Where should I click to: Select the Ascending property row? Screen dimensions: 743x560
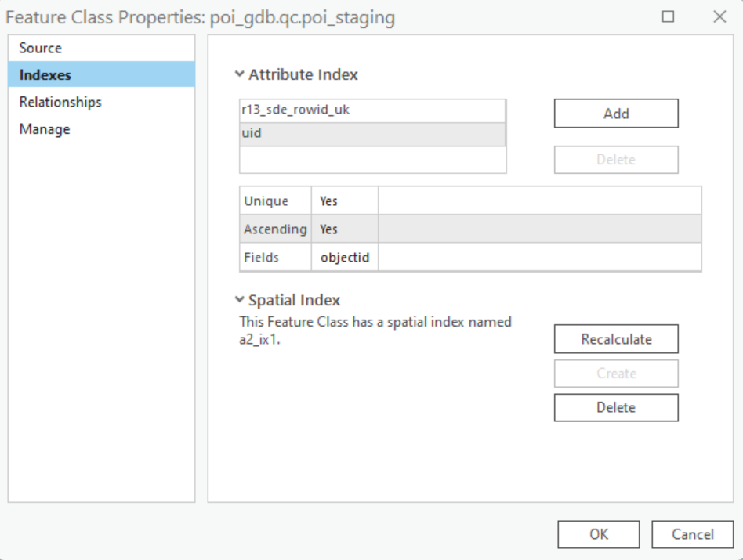point(470,229)
